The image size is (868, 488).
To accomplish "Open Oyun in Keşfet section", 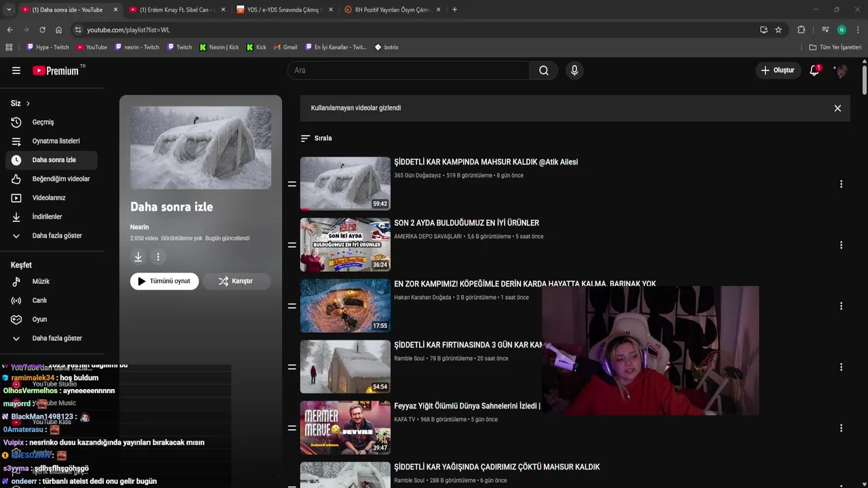I will (52, 319).
